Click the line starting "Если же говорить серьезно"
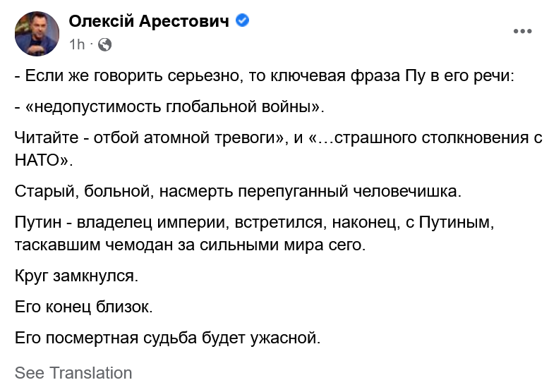Viewport: 549px width, 392px height. click(265, 76)
